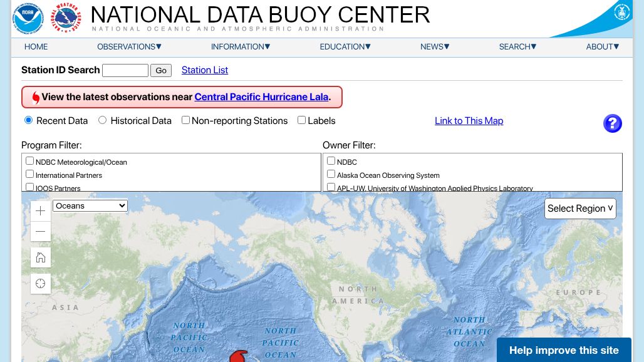644x362 pixels.
Task: Click the red hurricane marker on map
Action: [x=238, y=356]
